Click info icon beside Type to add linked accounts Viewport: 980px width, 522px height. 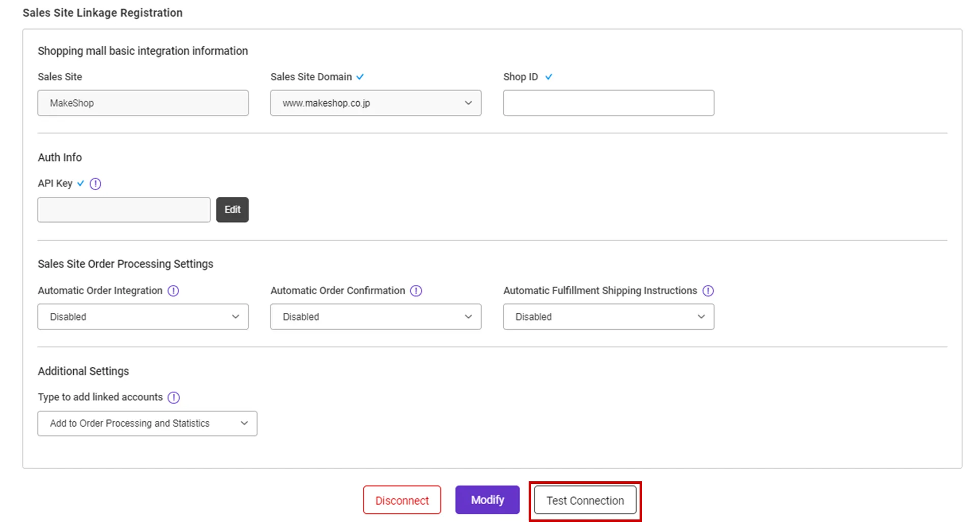pos(174,397)
